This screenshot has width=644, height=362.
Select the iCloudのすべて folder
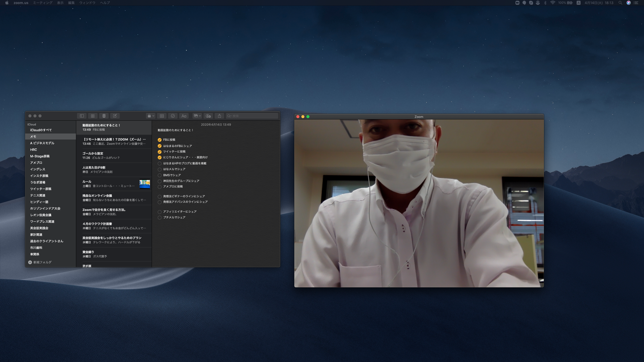[x=51, y=130]
